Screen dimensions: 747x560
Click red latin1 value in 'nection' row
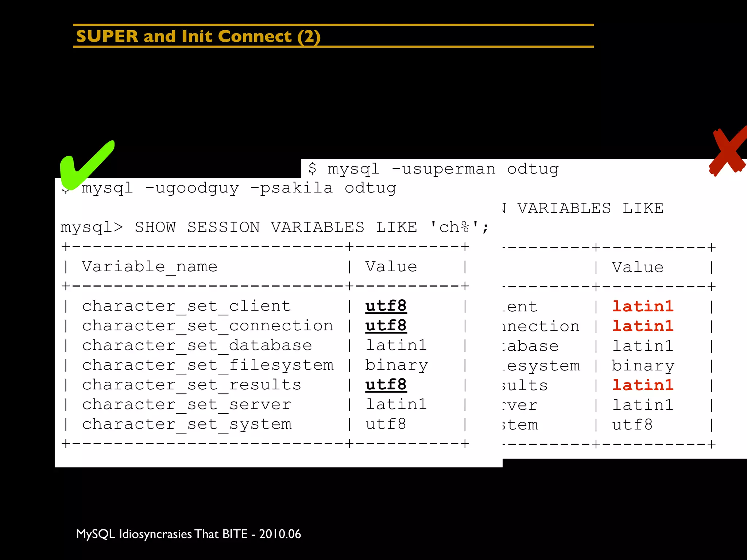pyautogui.click(x=643, y=326)
